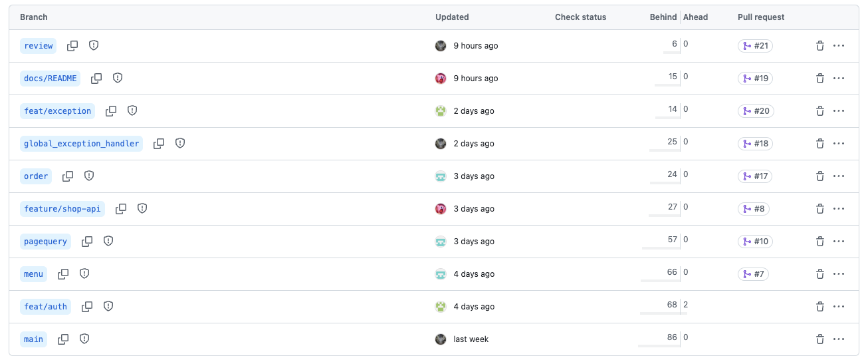Open pull request #21

click(x=755, y=46)
